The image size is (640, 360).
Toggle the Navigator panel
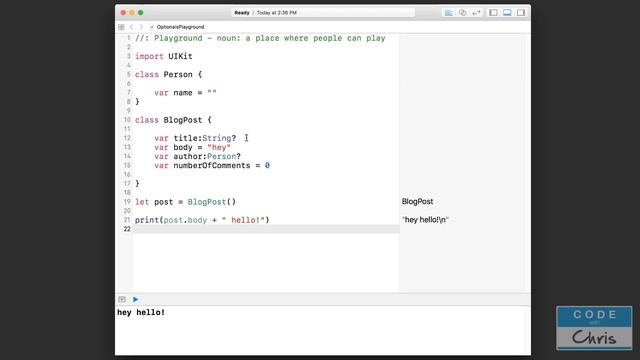click(x=493, y=13)
